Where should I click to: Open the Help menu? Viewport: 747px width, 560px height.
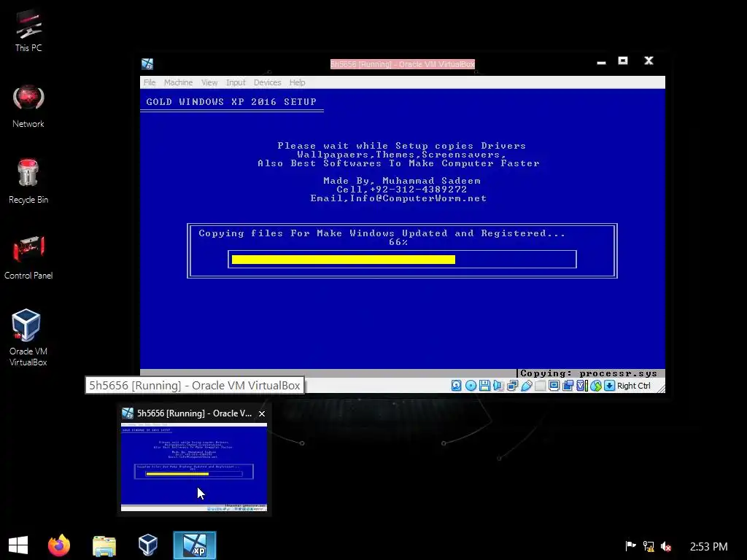[x=298, y=82]
